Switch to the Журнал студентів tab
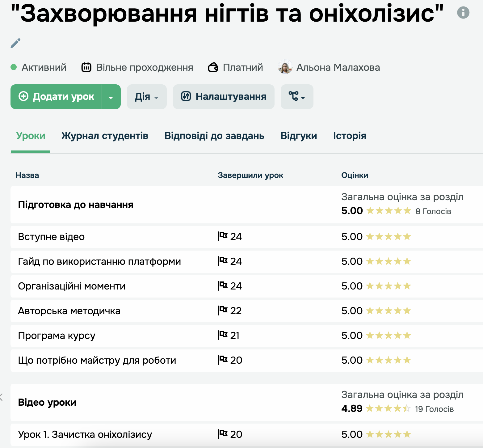This screenshot has height=448, width=483. tap(105, 136)
